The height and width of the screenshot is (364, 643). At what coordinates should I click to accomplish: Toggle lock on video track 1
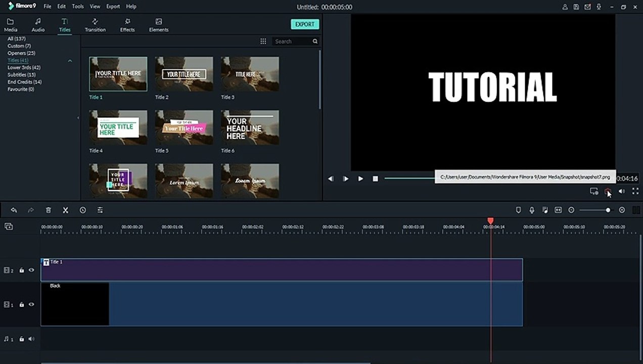click(x=22, y=305)
